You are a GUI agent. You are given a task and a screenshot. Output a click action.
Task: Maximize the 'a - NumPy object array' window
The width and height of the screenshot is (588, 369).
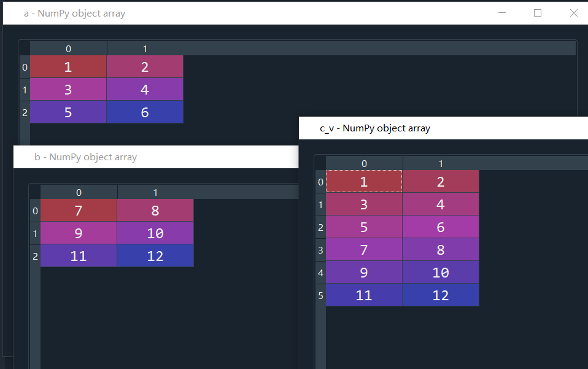click(x=538, y=13)
